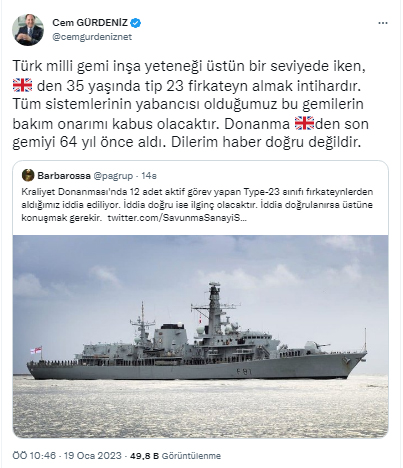This screenshot has height=468, width=403.
Task: Open the Barbarossa quoted author name
Action: 64,176
